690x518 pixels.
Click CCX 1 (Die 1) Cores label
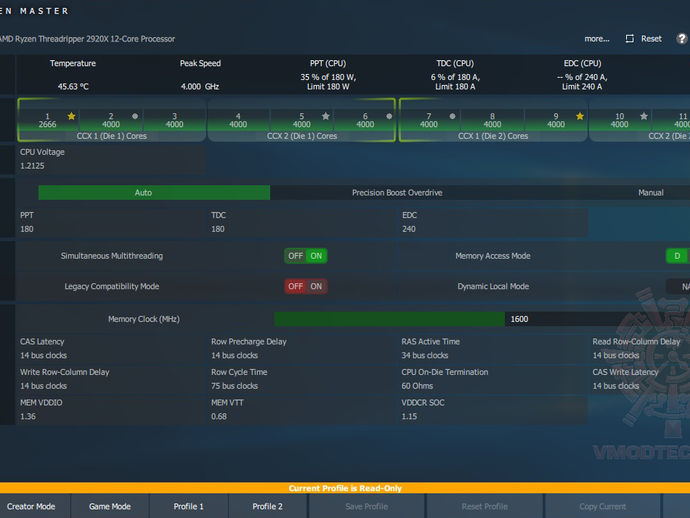pyautogui.click(x=112, y=136)
